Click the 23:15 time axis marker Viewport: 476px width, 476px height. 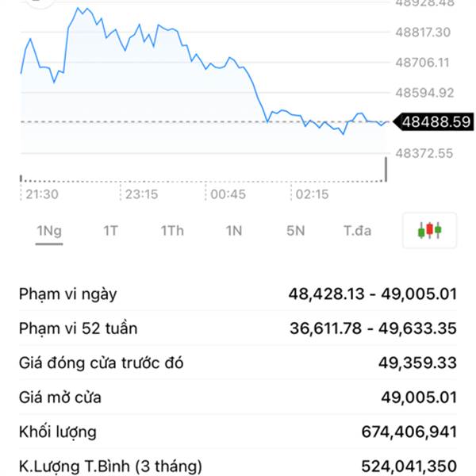click(x=143, y=194)
